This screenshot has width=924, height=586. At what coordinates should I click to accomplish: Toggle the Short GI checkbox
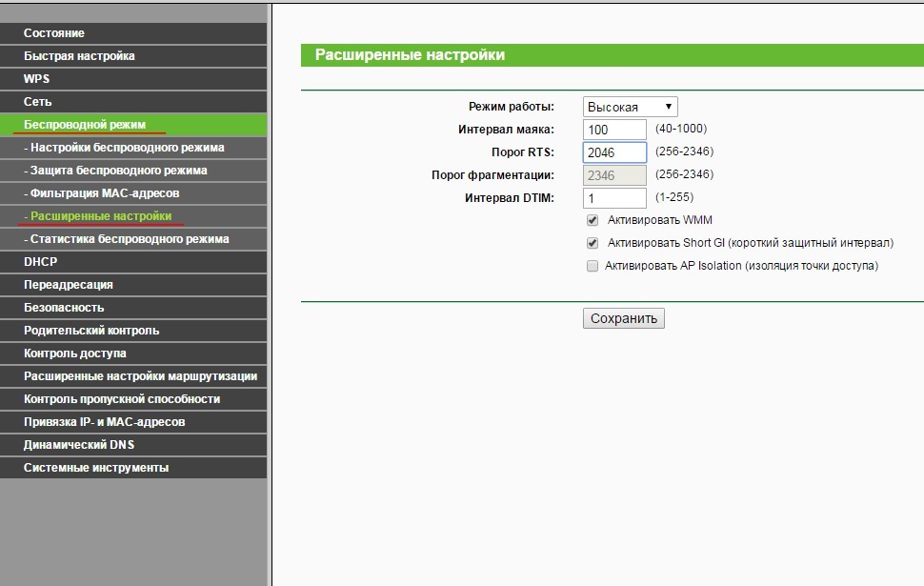(593, 243)
